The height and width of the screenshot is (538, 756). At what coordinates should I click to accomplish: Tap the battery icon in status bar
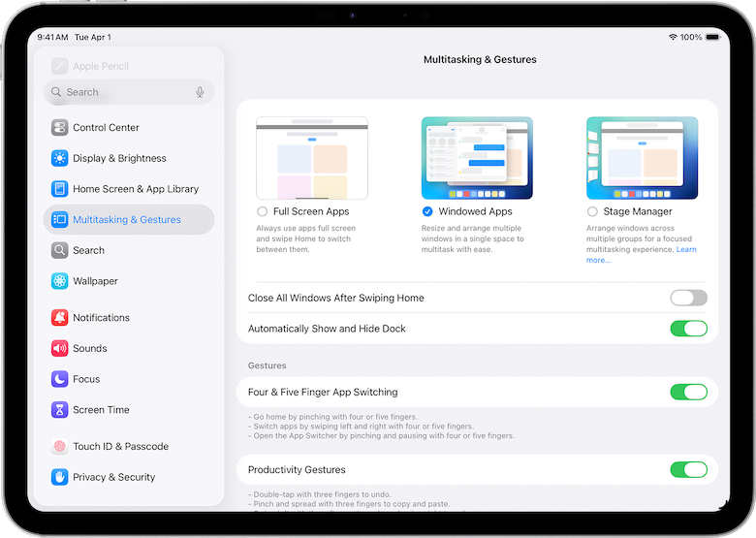coord(712,37)
